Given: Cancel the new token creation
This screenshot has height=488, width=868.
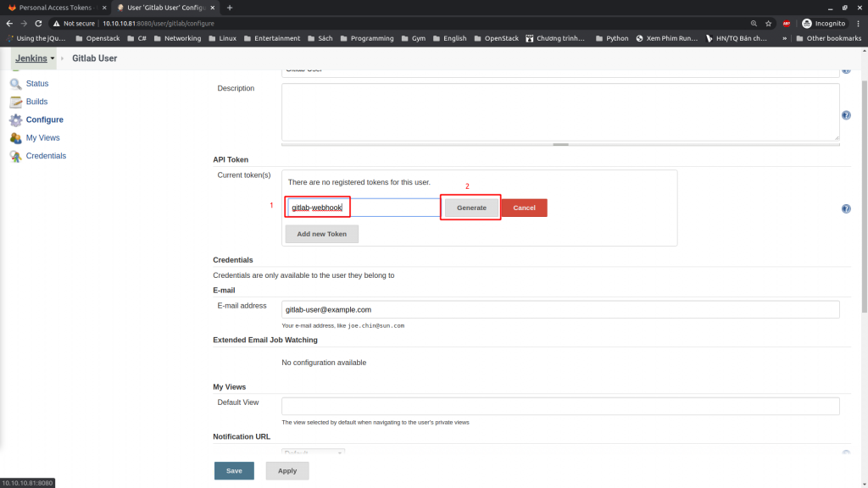Looking at the screenshot, I should pos(524,208).
